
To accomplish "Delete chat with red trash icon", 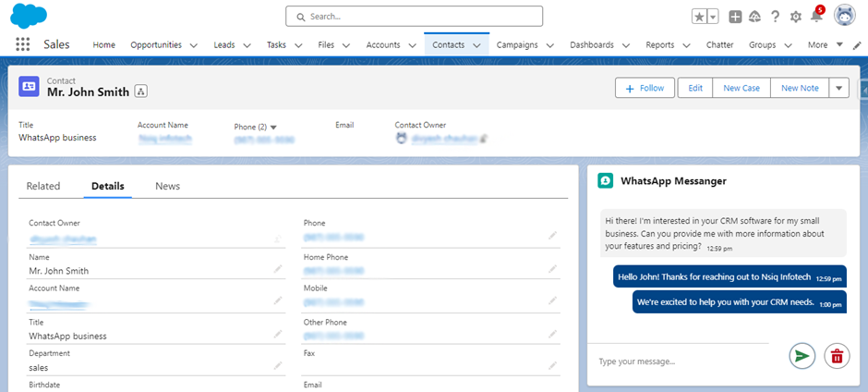I will [x=837, y=355].
